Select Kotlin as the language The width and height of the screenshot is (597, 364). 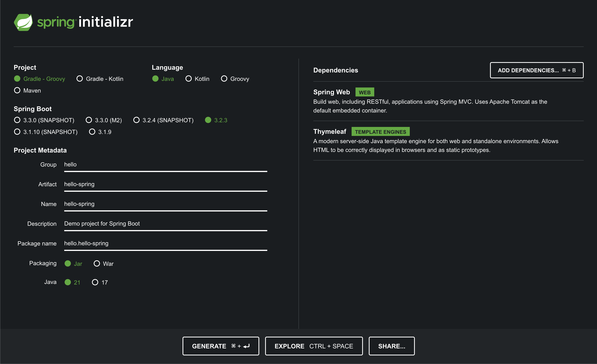(189, 79)
